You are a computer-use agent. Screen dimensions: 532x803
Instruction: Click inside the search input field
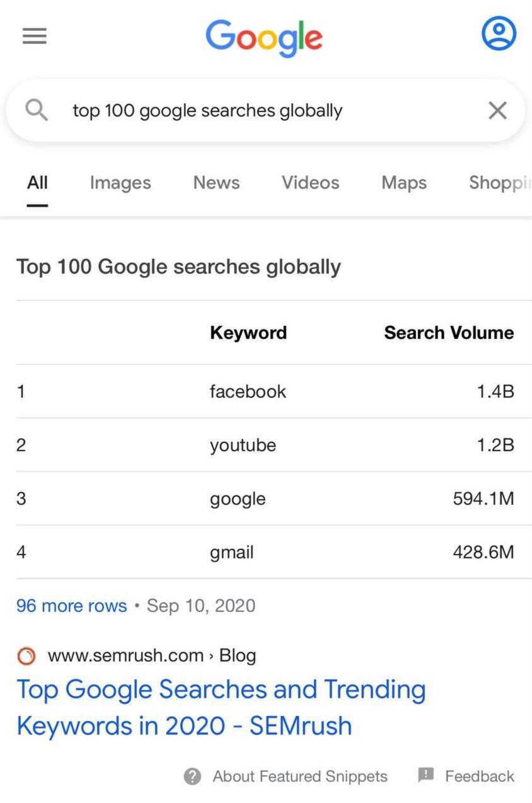[x=252, y=110]
